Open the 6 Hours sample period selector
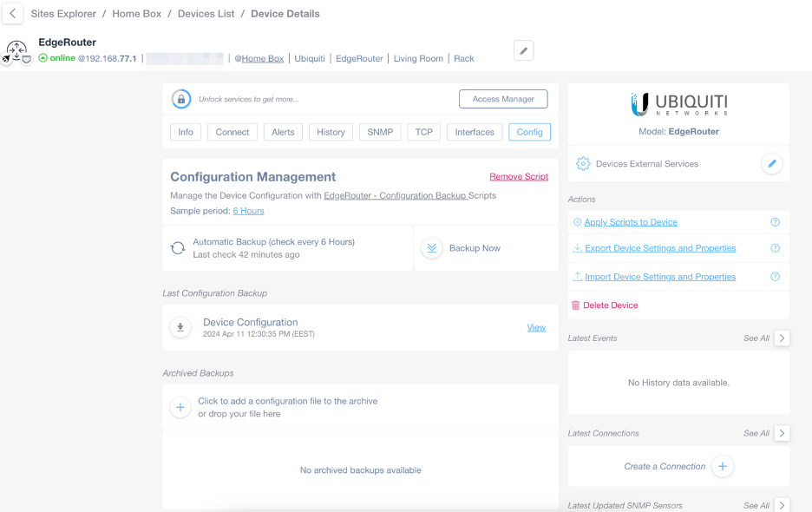 click(x=249, y=211)
